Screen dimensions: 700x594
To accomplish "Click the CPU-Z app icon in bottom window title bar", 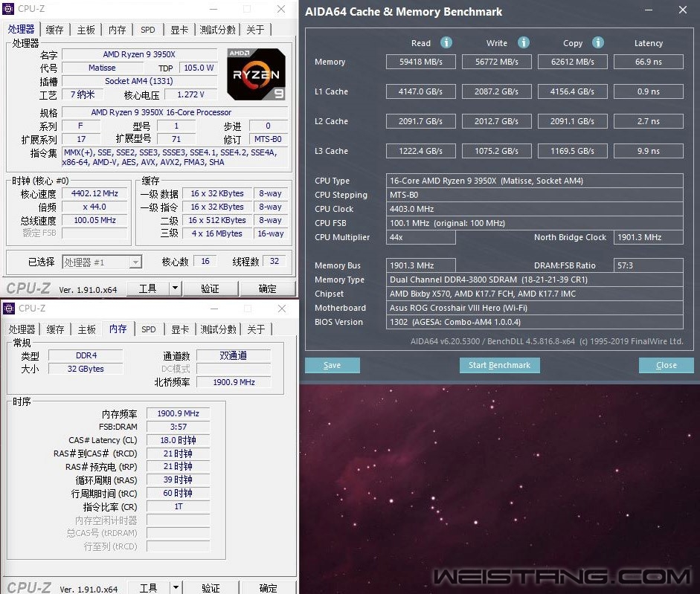I will tap(8, 308).
